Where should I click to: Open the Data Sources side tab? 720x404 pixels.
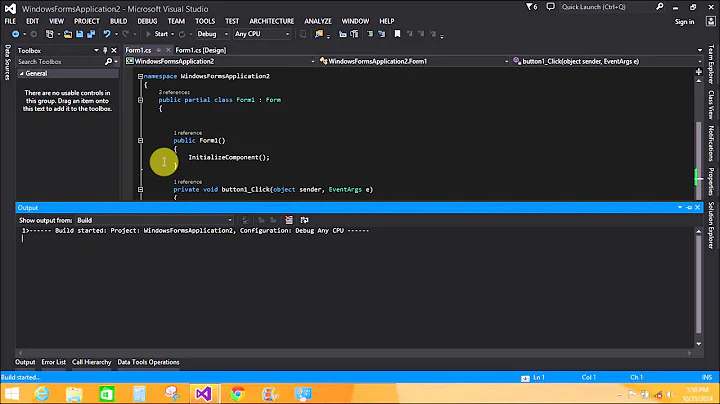tap(7, 62)
